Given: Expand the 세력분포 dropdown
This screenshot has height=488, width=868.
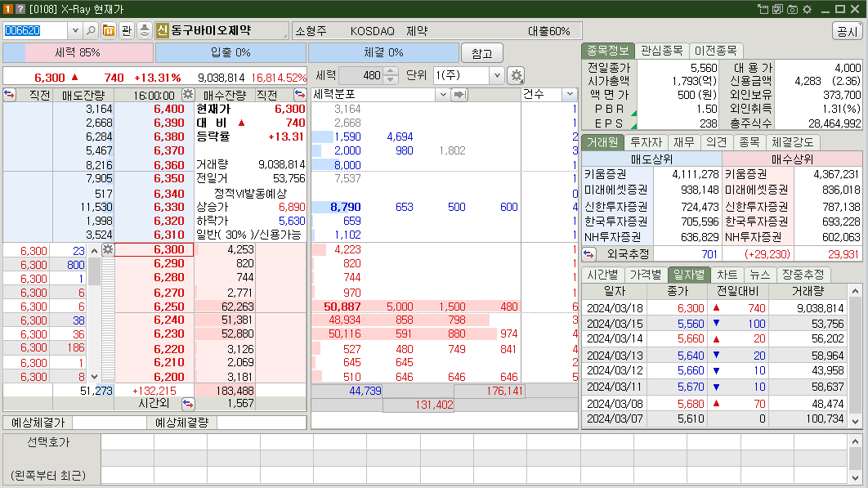Looking at the screenshot, I should pos(443,95).
